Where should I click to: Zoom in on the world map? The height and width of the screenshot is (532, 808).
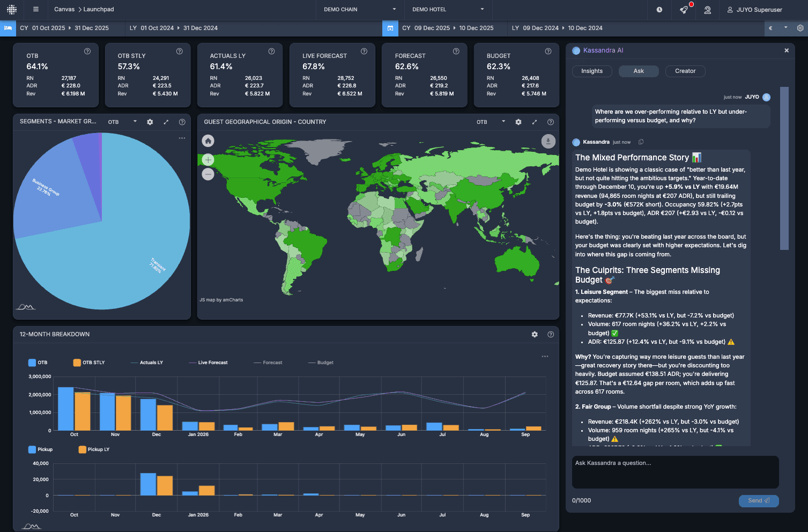(x=208, y=160)
